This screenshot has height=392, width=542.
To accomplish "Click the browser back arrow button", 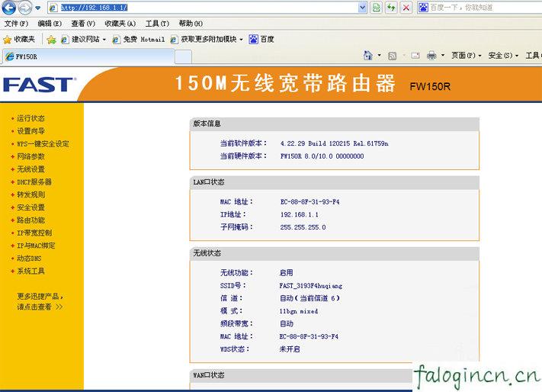I will pos(10,8).
